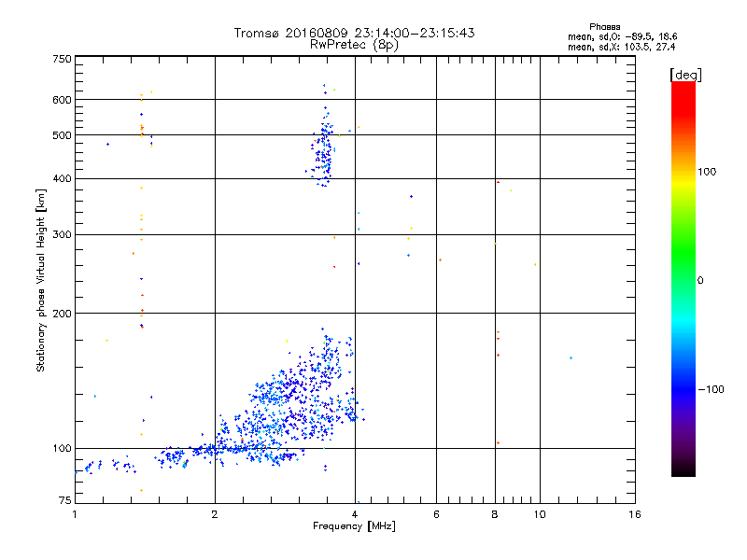The height and width of the screenshot is (560, 747).
Task: Click the x-axis label '10'
Action: 540,514
